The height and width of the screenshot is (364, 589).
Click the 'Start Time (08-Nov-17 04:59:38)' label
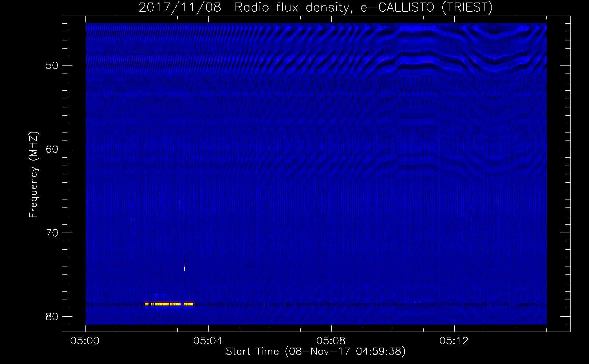click(x=316, y=352)
